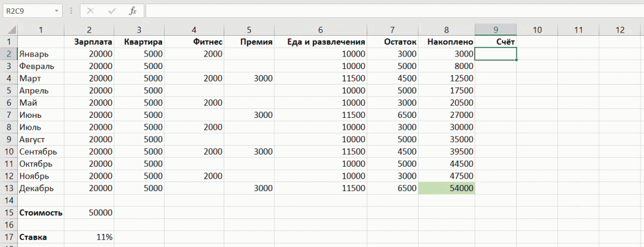Screen dimensions: 644x247
Task: Select the Декабрь cell
Action: (x=41, y=189)
